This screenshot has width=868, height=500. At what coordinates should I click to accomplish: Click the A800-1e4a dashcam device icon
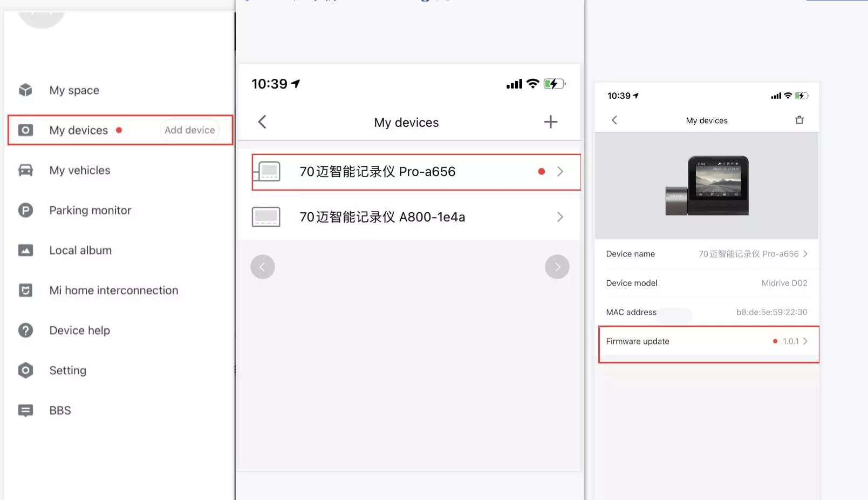[266, 217]
